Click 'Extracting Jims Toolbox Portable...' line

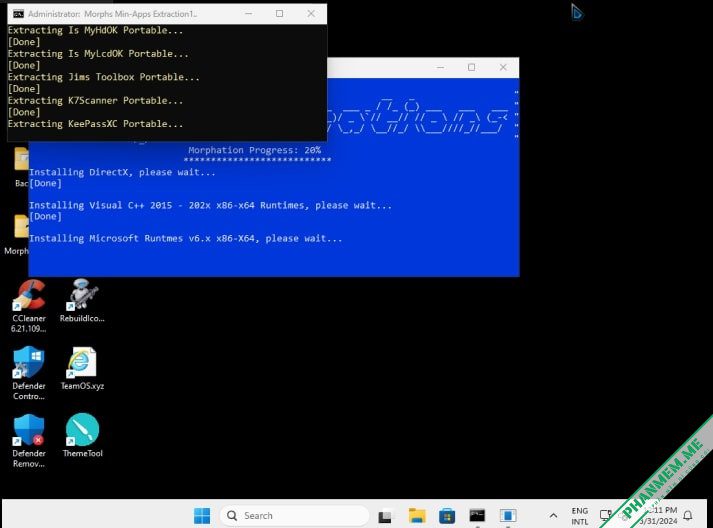coord(104,77)
